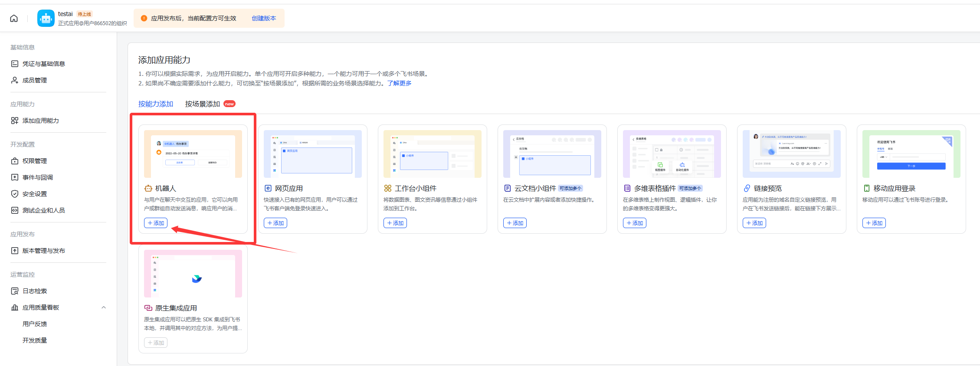Open 凭证与基础信息 in the sidebar
Image resolution: width=980 pixels, height=366 pixels.
click(x=44, y=64)
